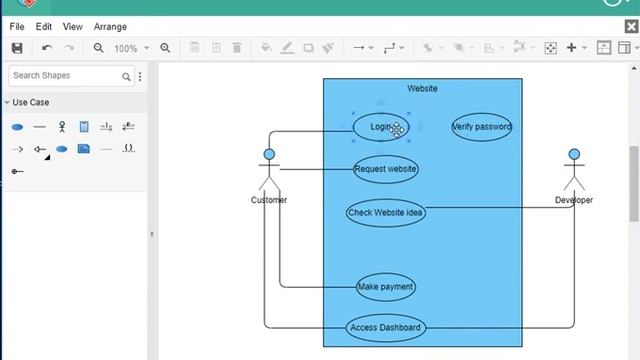Screen dimensions: 640x360
Task: Close the editor with the X button
Action: [631, 27]
